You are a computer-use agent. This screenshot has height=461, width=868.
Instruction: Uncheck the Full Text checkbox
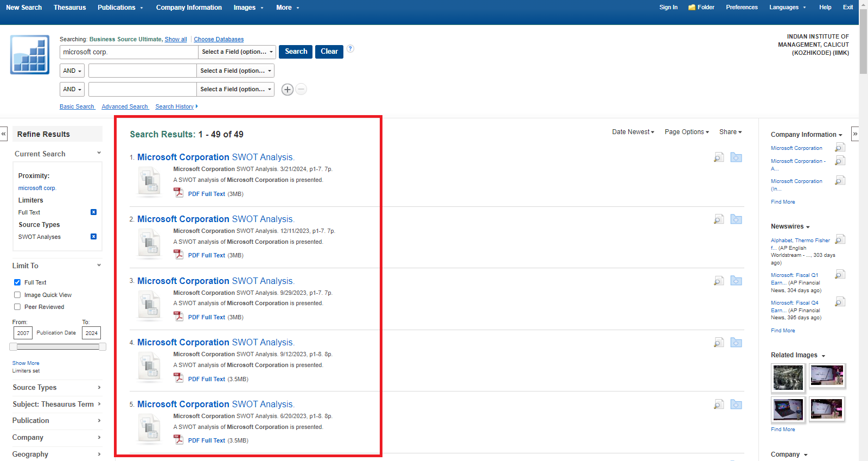pyautogui.click(x=17, y=282)
